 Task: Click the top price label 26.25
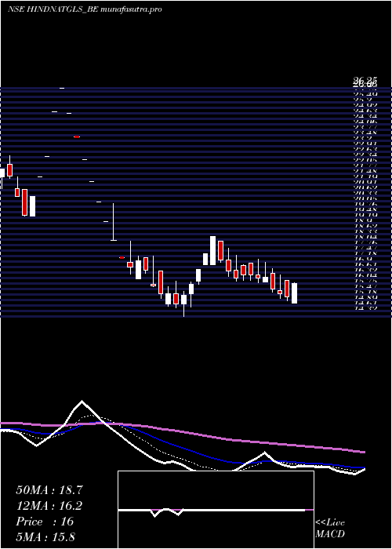pyautogui.click(x=365, y=81)
